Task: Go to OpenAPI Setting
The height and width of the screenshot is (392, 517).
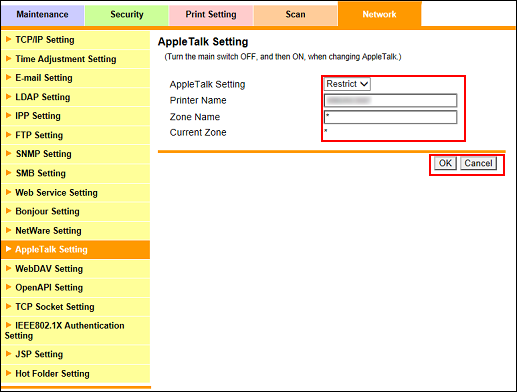Action: (75, 288)
